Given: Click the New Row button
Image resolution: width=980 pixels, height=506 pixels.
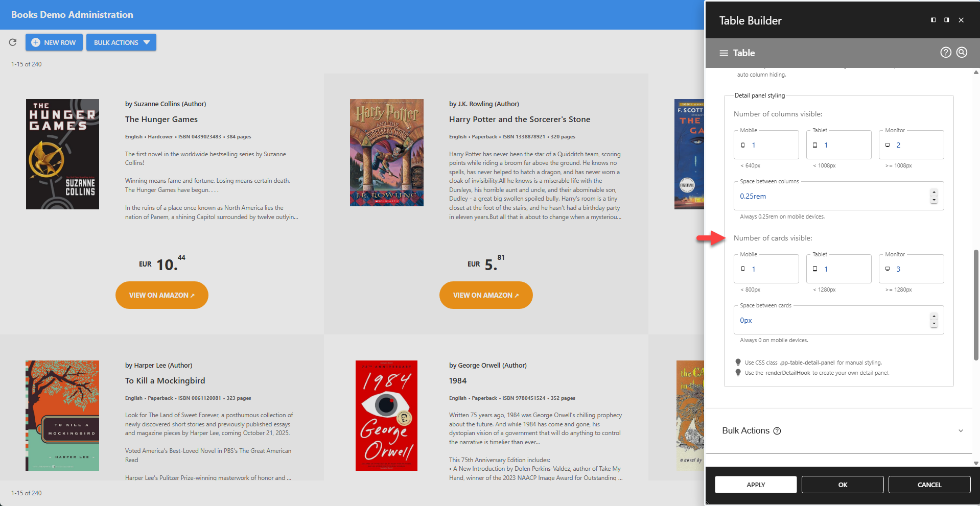Looking at the screenshot, I should click(54, 42).
